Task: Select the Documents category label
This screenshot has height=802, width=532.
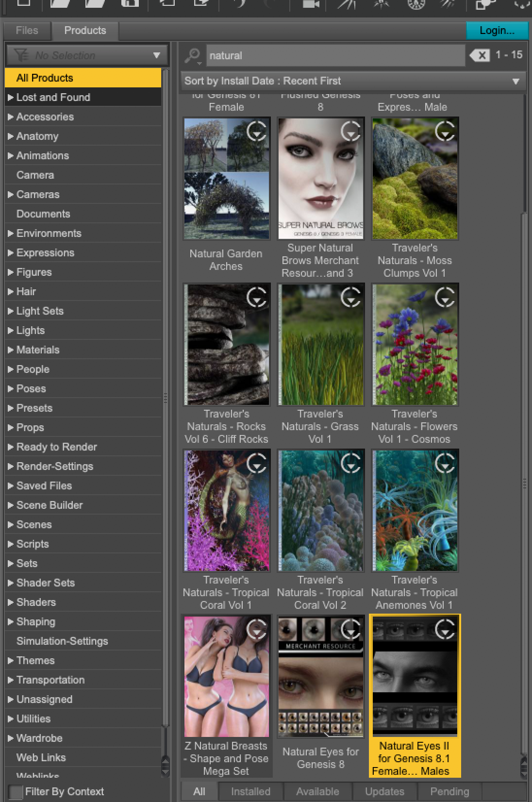Action: pos(43,214)
